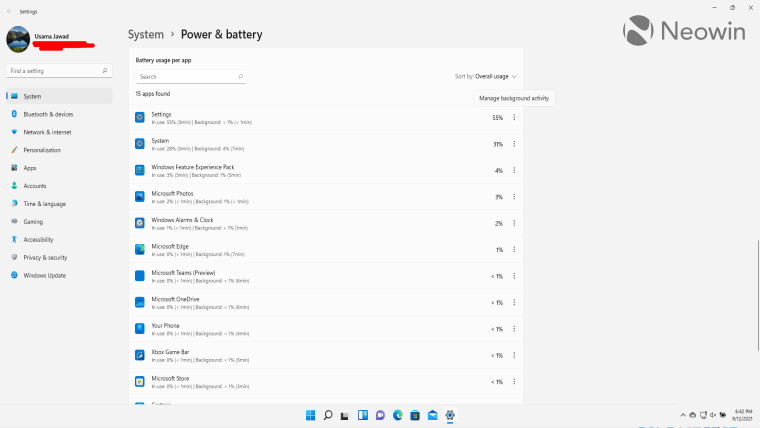Click the vertical scrollbar of the settings page

(x=758, y=295)
